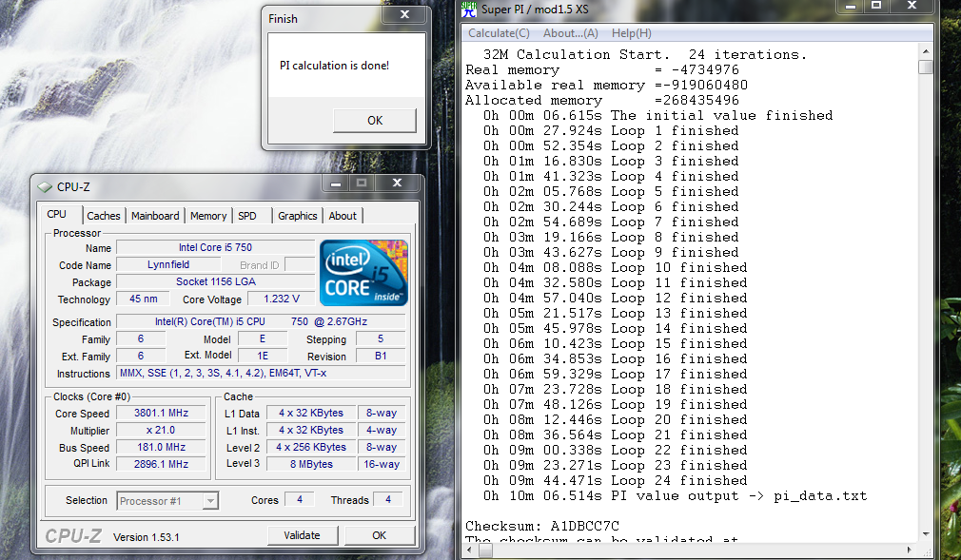Switch to the Caches tab
This screenshot has width=961, height=560.
click(x=103, y=216)
